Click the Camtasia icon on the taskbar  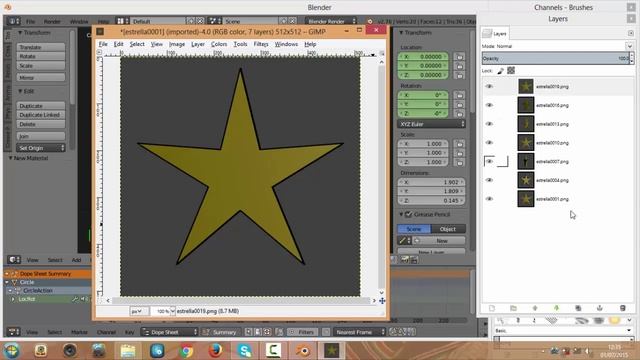(273, 350)
